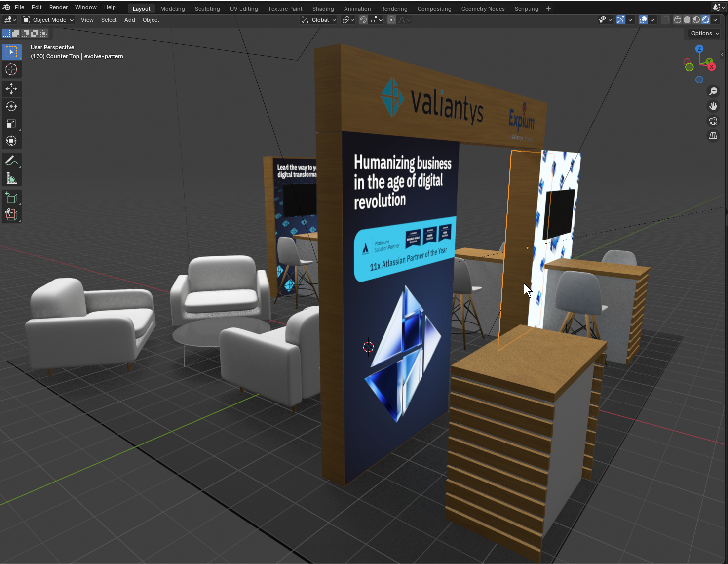Screen dimensions: 728x564
Task: Click the plus button to add a workspace
Action: [x=548, y=9]
